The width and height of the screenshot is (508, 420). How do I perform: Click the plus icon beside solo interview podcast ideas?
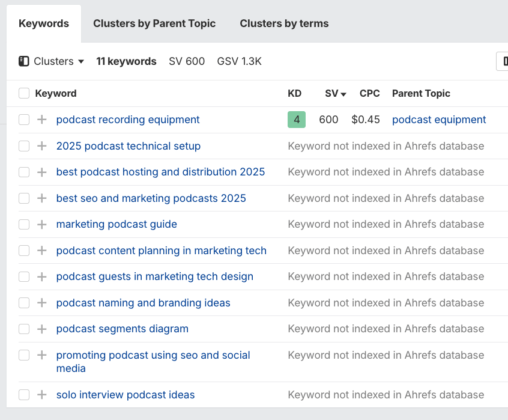click(x=41, y=395)
